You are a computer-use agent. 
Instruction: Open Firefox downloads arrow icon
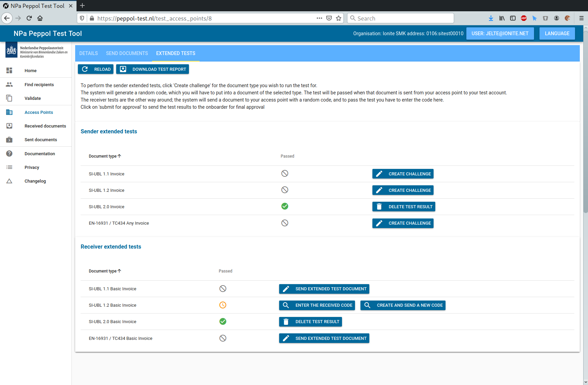click(491, 18)
